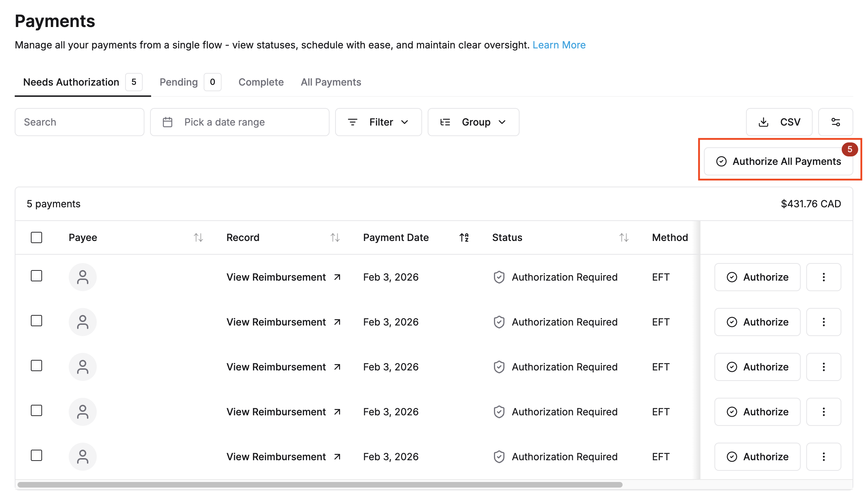The width and height of the screenshot is (868, 496).
Task: Switch to the Pending tab
Action: point(179,82)
